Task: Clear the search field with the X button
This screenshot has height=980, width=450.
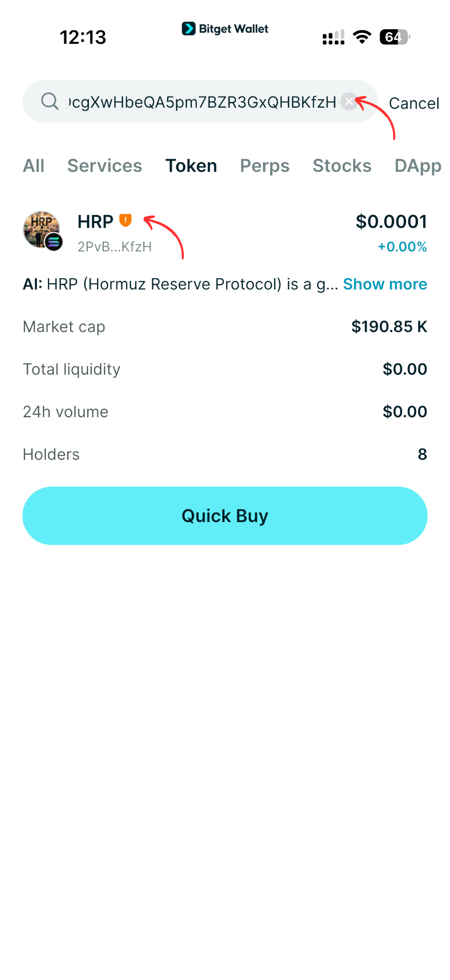Action: (349, 101)
